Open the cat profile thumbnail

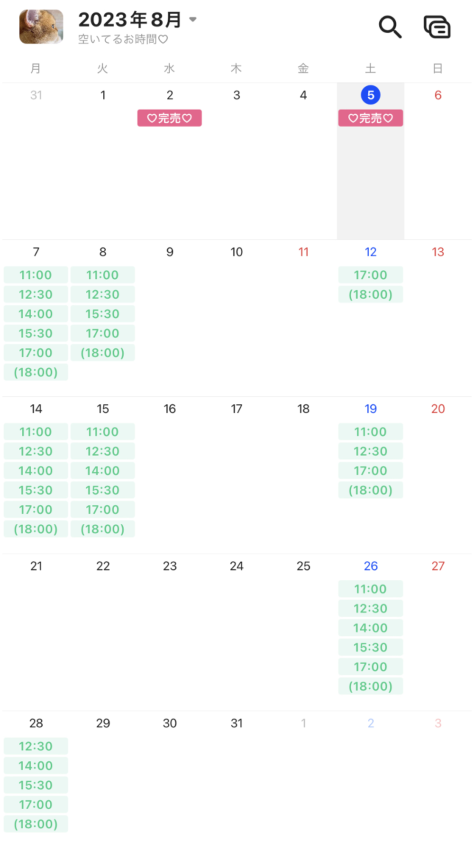pyautogui.click(x=41, y=27)
